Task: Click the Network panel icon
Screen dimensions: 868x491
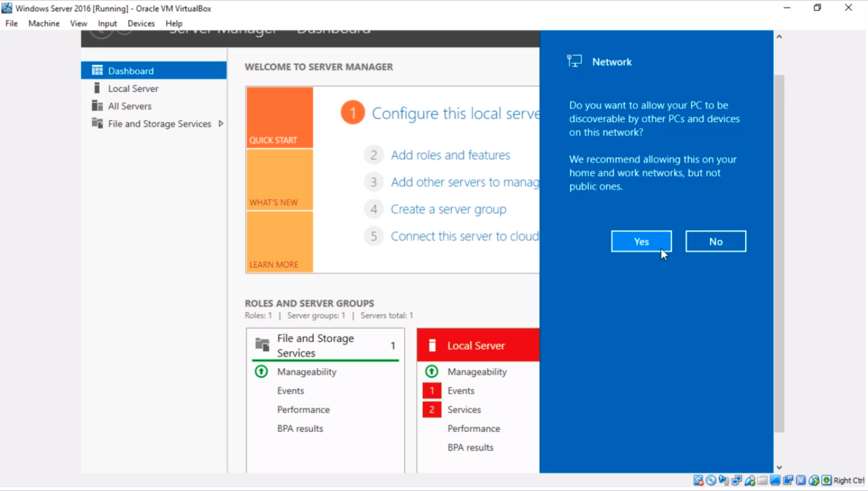Action: [x=574, y=61]
